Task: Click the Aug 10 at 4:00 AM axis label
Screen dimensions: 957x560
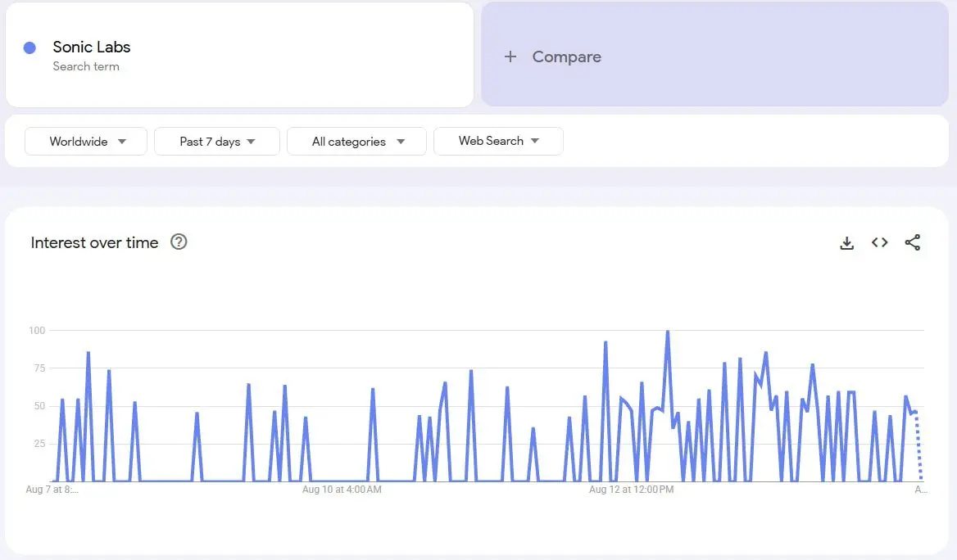Action: point(342,490)
